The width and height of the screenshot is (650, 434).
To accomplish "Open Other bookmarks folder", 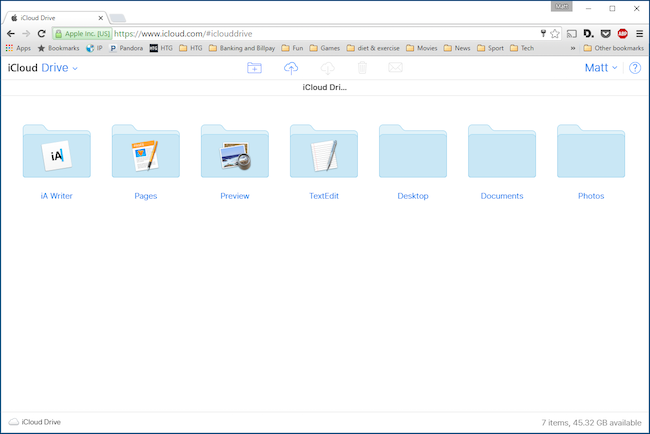I will tap(614, 48).
